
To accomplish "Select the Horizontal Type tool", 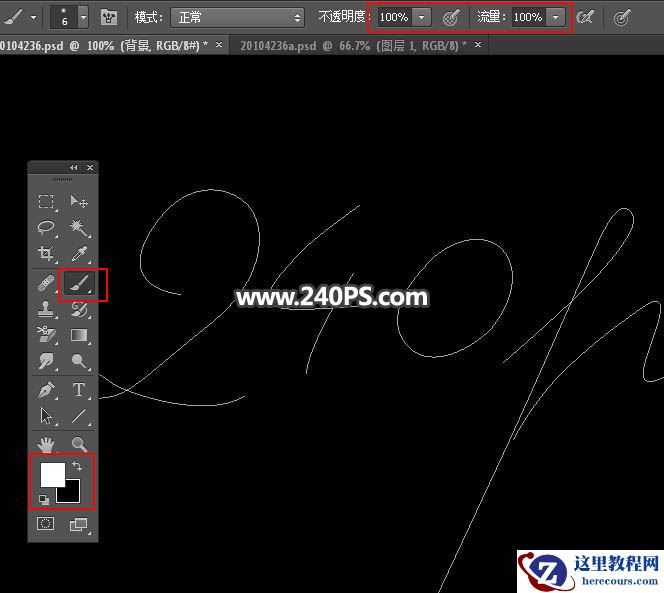I will click(79, 390).
